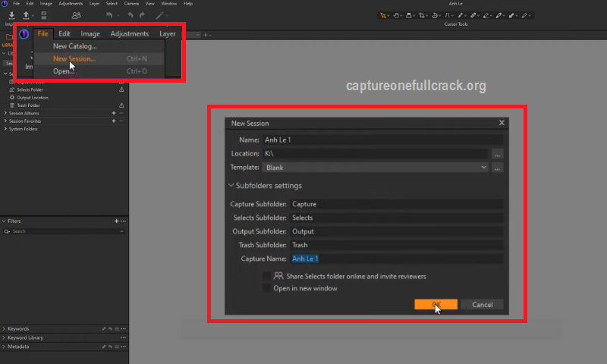Select the orange Select cursor tool
The width and height of the screenshot is (607, 364).
click(x=383, y=15)
